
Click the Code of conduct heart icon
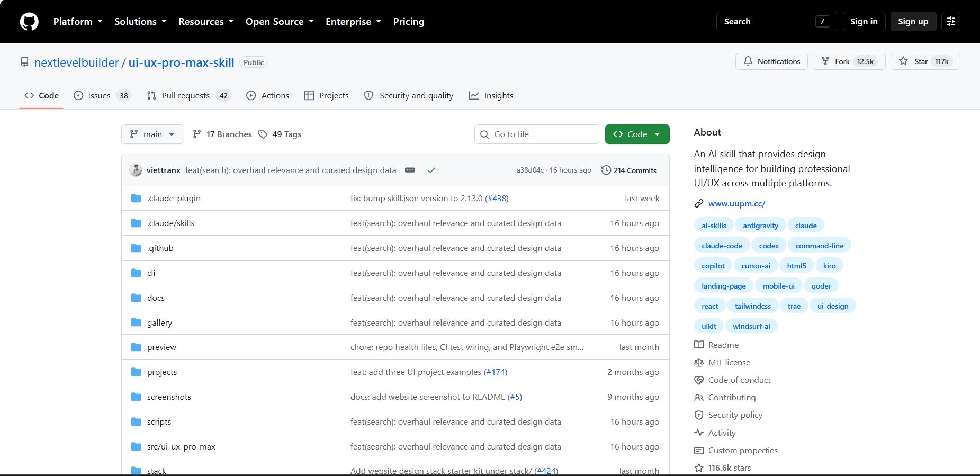699,380
